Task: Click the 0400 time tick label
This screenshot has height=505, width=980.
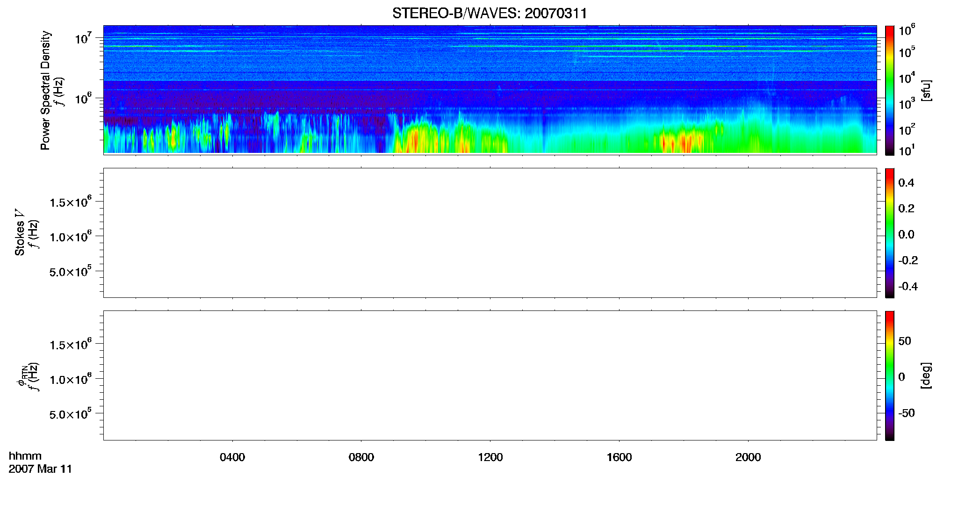Action: tap(232, 457)
